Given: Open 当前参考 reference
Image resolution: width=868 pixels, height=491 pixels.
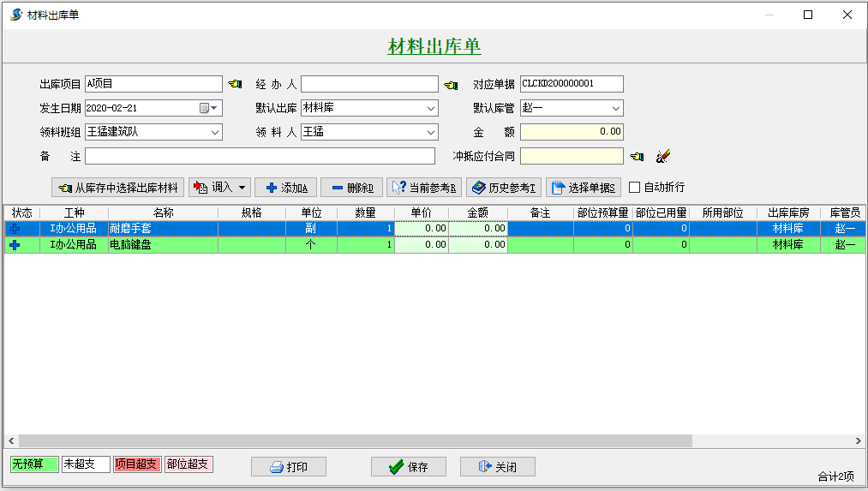Looking at the screenshot, I should coord(424,188).
